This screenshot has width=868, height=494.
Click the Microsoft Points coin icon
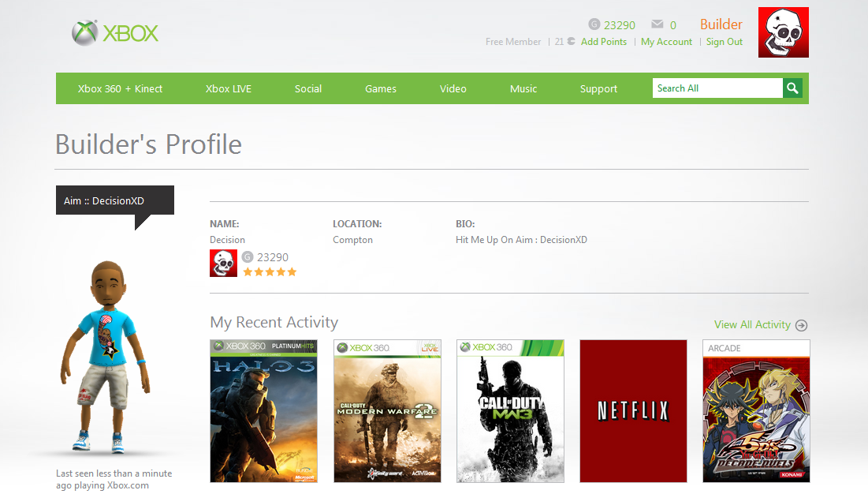pyautogui.click(x=572, y=42)
